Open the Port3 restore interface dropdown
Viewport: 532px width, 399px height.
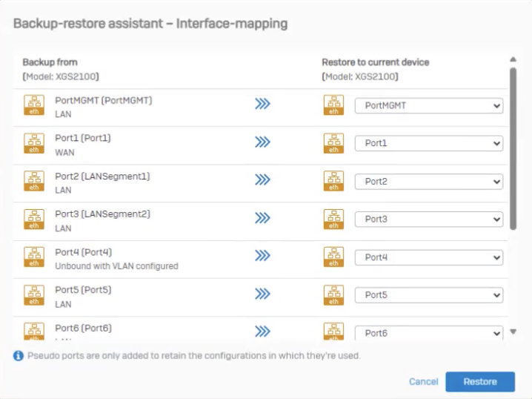point(429,220)
